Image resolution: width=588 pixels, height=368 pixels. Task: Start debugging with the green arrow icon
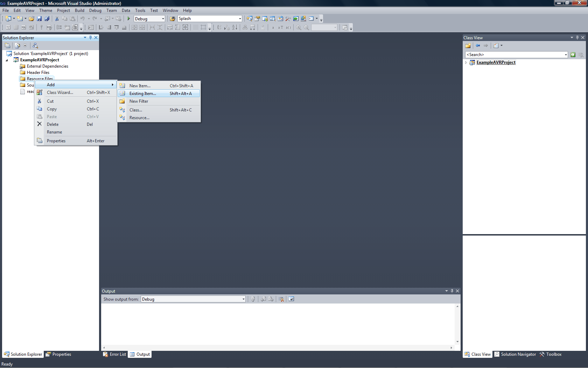(128, 19)
